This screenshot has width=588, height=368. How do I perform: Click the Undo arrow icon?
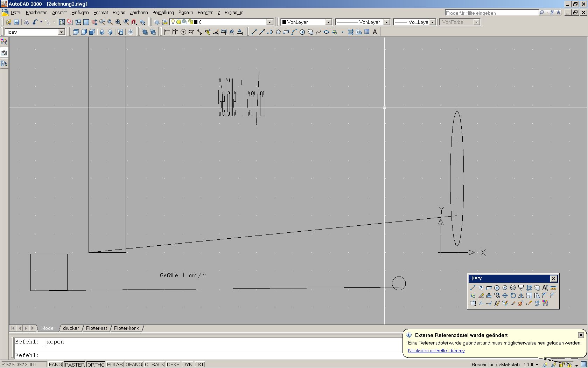(x=35, y=22)
